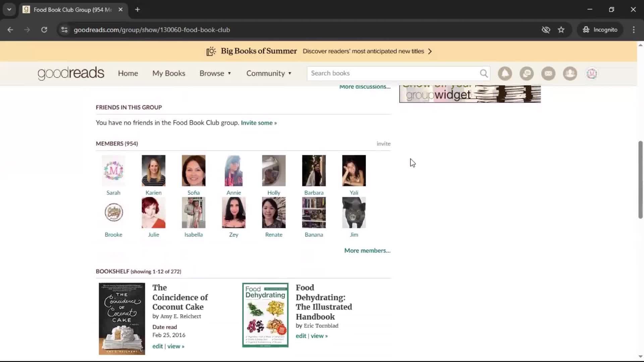
Task: Close the Food Book Club tab
Action: click(120, 9)
